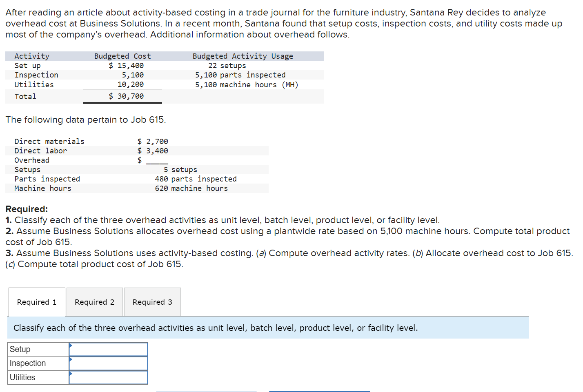Image resolution: width=583 pixels, height=392 pixels.
Task: Click the Inspection row label
Action: pos(27,363)
